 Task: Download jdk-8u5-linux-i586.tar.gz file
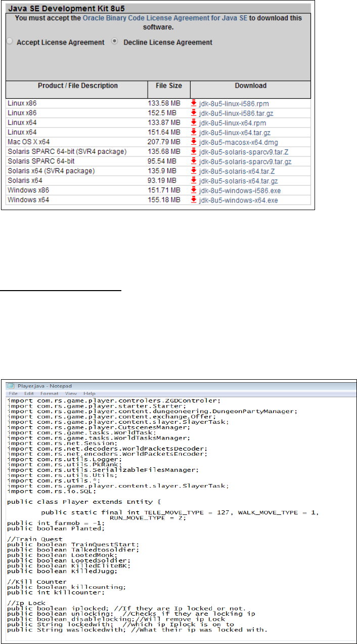point(236,113)
